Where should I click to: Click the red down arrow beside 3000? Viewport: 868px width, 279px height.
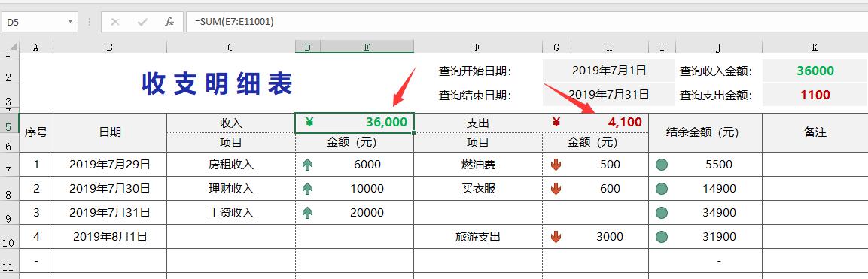tap(556, 237)
